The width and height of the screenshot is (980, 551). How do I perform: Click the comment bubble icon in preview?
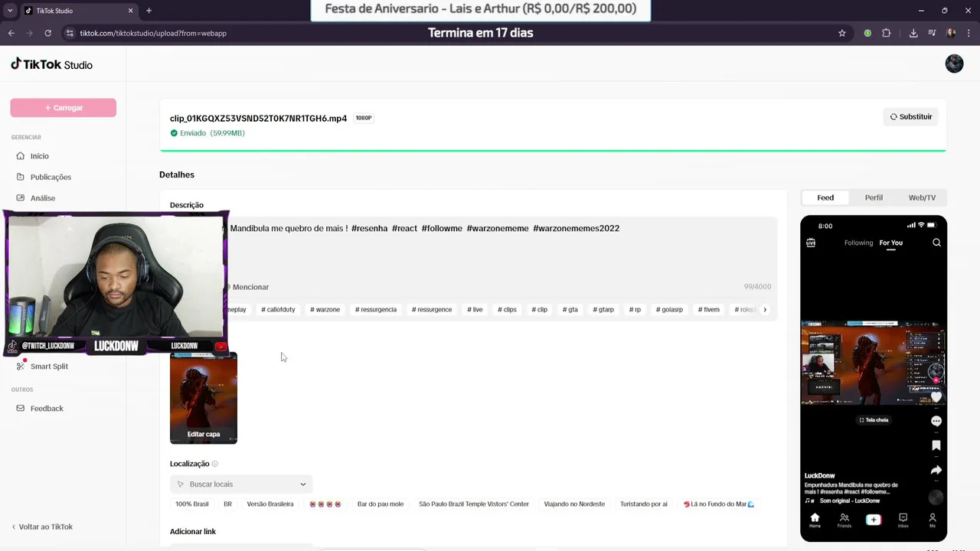(936, 421)
